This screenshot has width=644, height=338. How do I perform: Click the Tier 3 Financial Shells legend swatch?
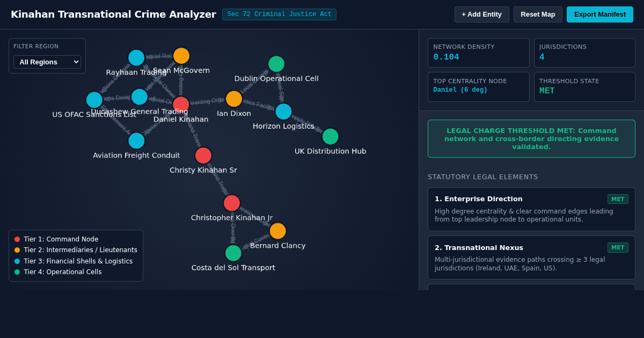click(x=17, y=261)
